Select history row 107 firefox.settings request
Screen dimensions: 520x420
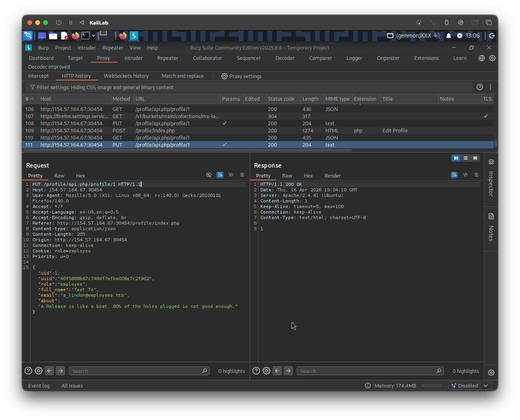pos(258,116)
